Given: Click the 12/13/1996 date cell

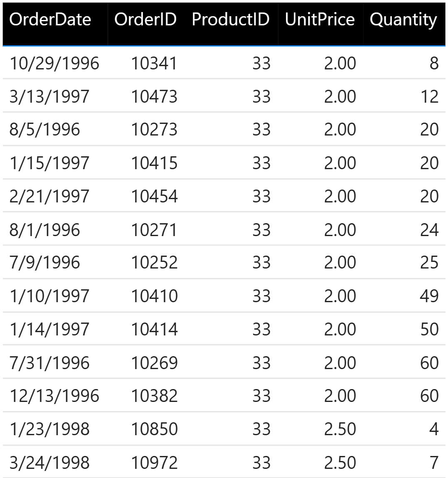Looking at the screenshot, I should (x=54, y=396).
